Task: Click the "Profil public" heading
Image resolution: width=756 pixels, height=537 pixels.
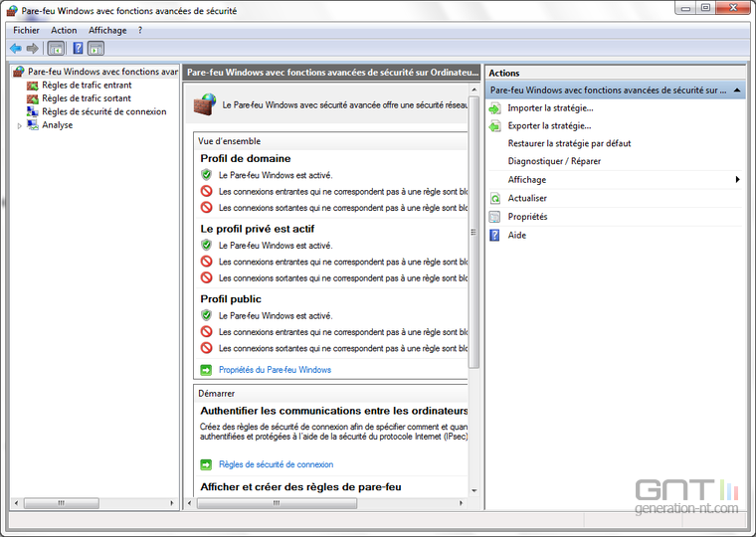Action: point(231,299)
